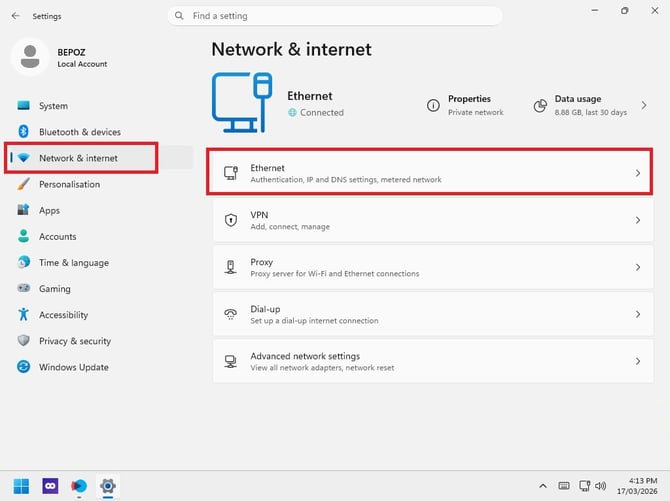Select Personalisation in the sidebar

69,184
